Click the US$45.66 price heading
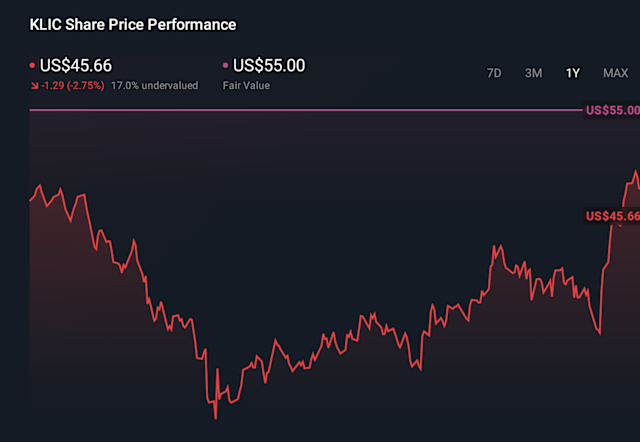Image resolution: width=640 pixels, height=442 pixels. point(75,66)
